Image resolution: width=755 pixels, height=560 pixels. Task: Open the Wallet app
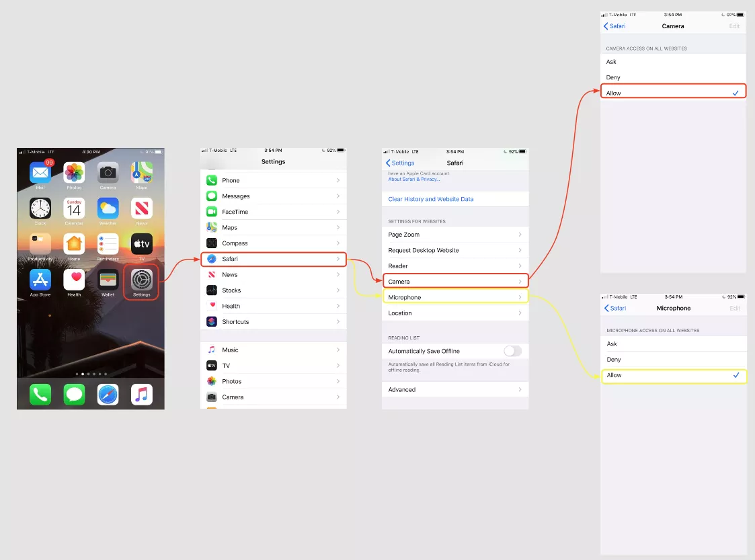click(x=108, y=280)
